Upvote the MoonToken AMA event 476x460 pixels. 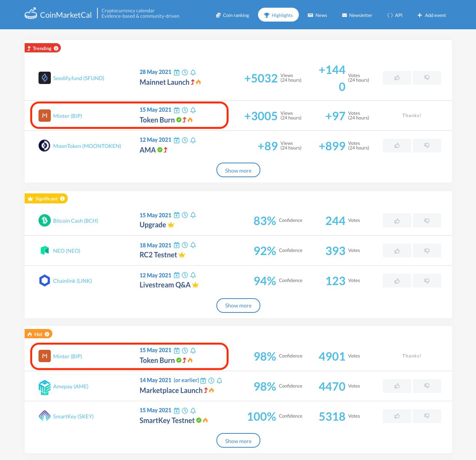click(x=397, y=146)
